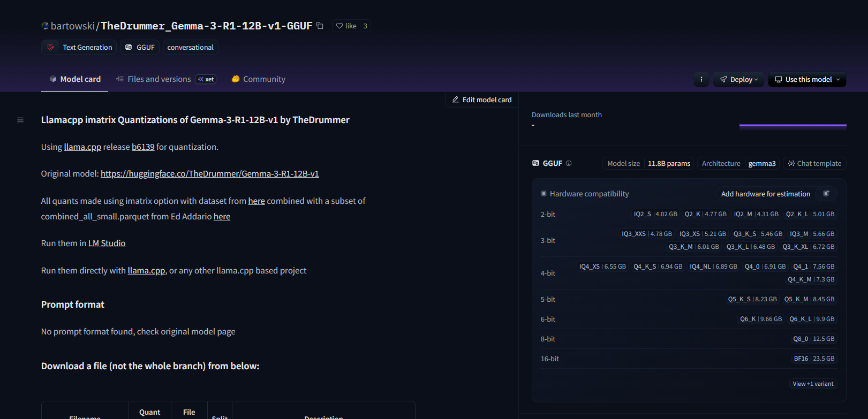
Task: Click the Prompt format heading
Action: click(x=73, y=304)
